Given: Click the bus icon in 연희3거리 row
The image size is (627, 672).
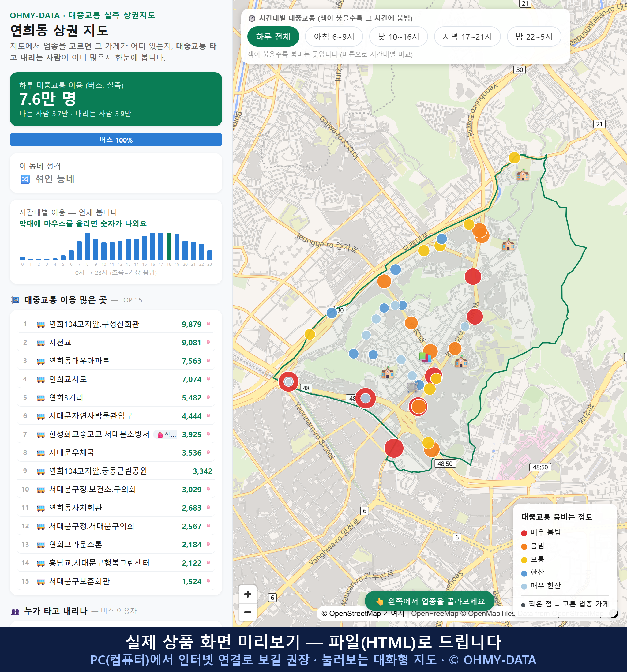Looking at the screenshot, I should 40,398.
